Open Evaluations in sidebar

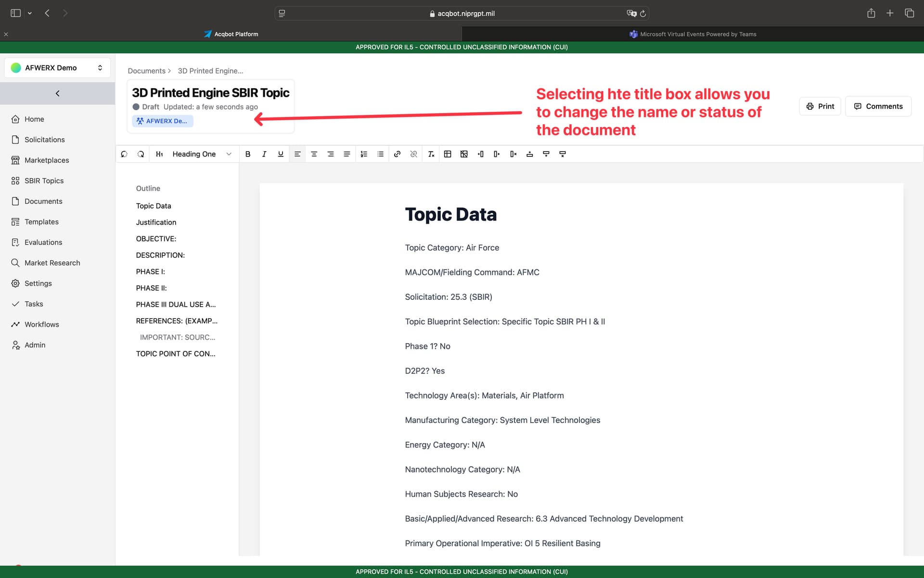point(43,242)
